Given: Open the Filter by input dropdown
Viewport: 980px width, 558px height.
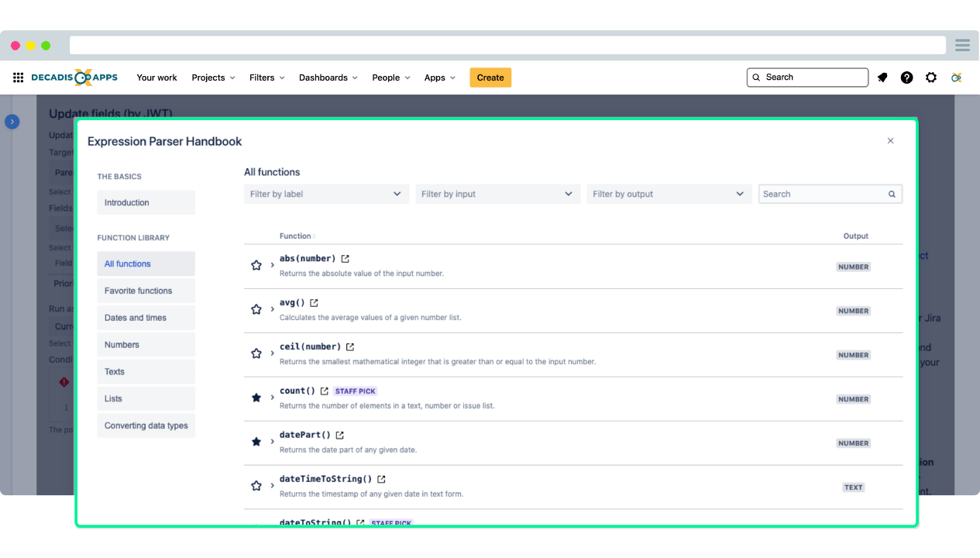Looking at the screenshot, I should (x=497, y=194).
